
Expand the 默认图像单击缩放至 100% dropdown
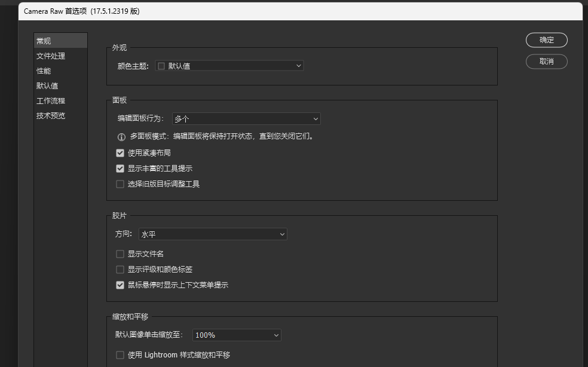tap(237, 335)
